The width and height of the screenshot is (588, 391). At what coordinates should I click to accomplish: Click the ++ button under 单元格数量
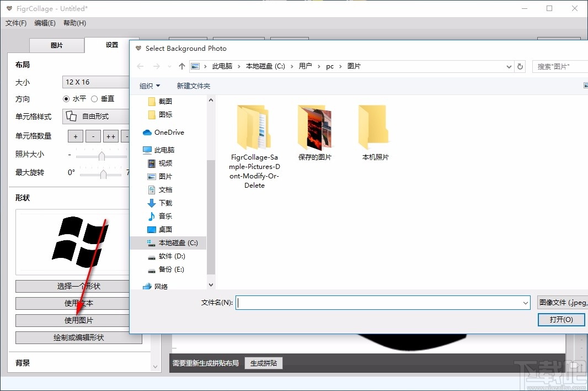[111, 135]
